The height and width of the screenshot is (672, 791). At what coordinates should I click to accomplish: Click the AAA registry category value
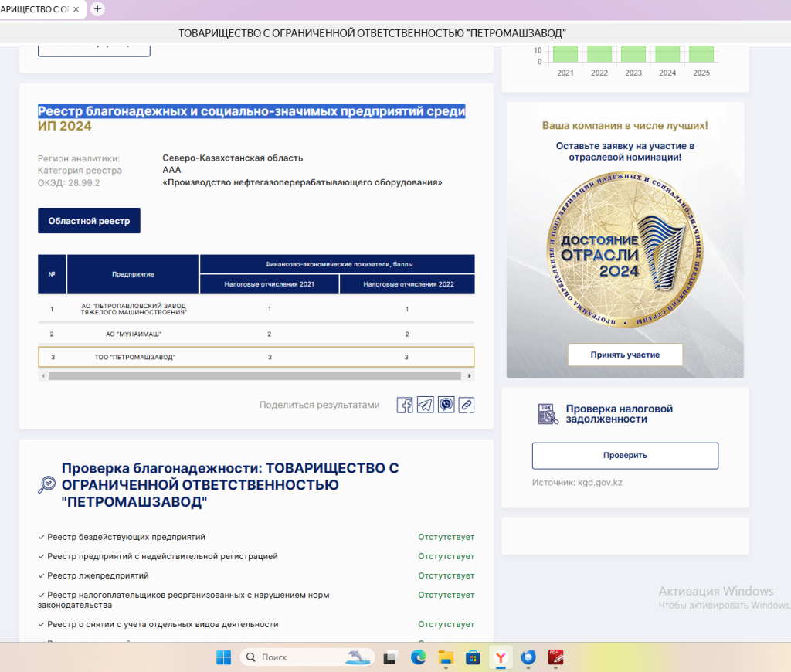pyautogui.click(x=171, y=170)
